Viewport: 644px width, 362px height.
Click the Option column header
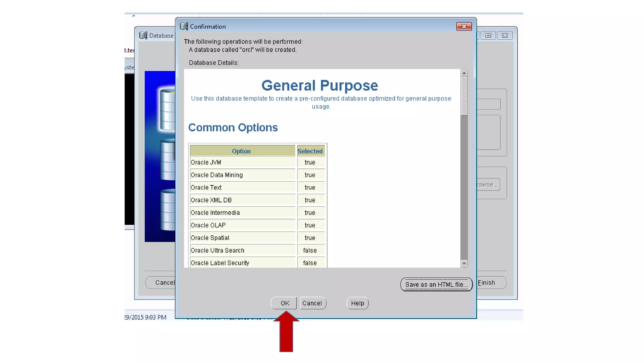tap(241, 151)
